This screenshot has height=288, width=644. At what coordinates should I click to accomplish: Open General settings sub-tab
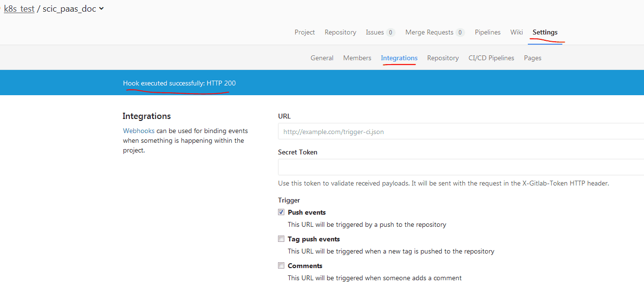point(322,58)
